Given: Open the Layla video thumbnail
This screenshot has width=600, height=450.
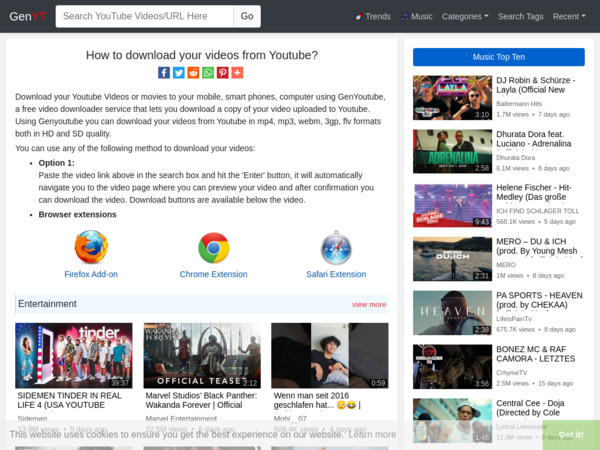Looking at the screenshot, I should pos(452,98).
